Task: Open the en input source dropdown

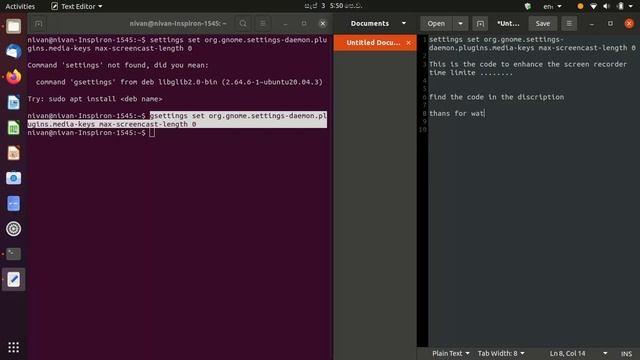Action: pos(553,6)
